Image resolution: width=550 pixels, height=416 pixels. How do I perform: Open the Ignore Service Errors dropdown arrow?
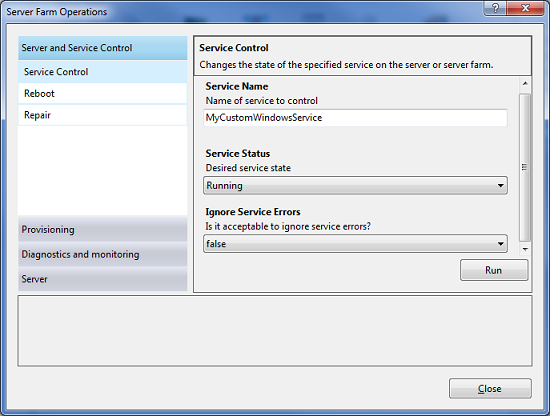click(x=501, y=243)
